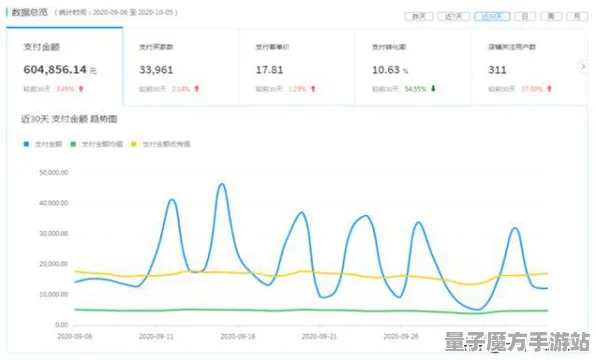This screenshot has width=596, height=360.
Task: Click the 2020-09-21 x-axis date label
Action: point(319,336)
